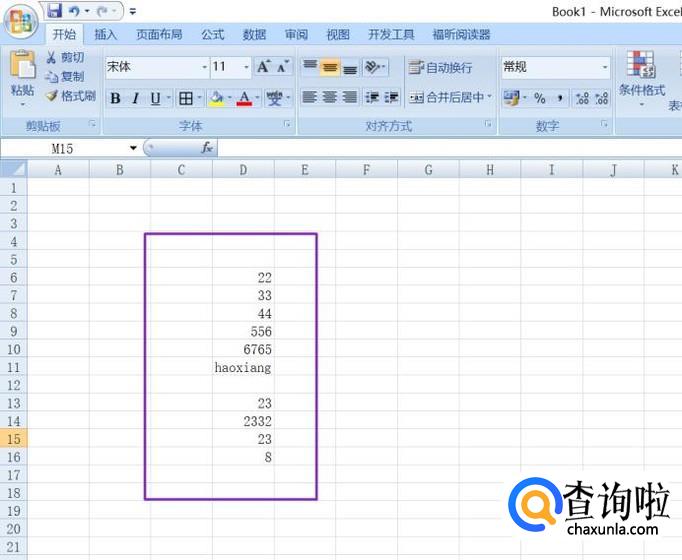This screenshot has height=560, width=682.
Task: Open the font color dropdown arrow
Action: 257,98
